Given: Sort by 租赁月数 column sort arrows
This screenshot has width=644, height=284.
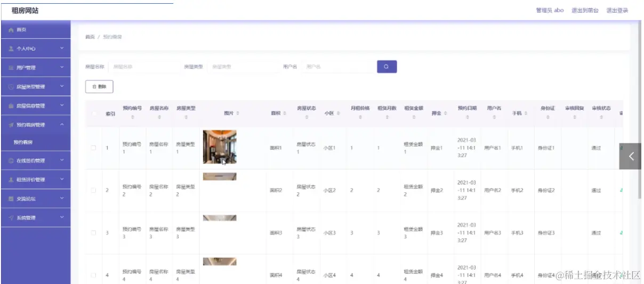Looking at the screenshot, I should (x=387, y=117).
